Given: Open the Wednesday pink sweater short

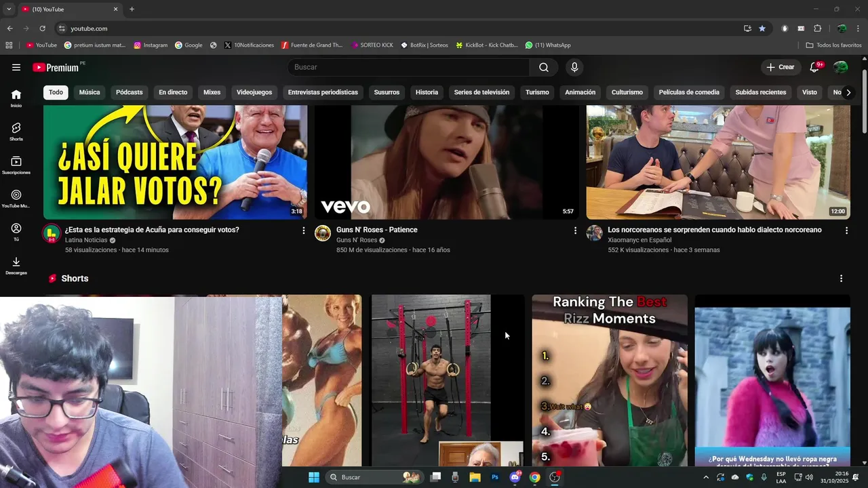Looking at the screenshot, I should [x=772, y=380].
